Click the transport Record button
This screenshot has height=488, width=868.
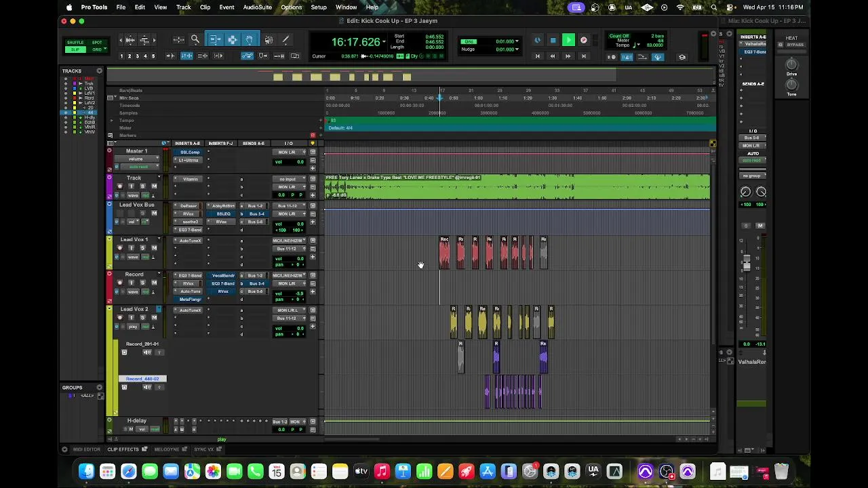pyautogui.click(x=583, y=41)
